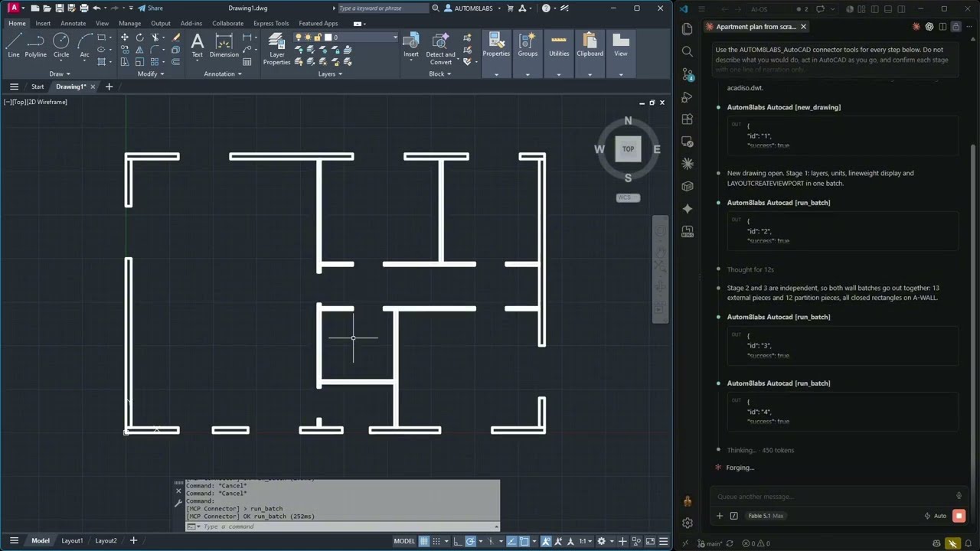Toggle grid display in status bar
This screenshot has height=551, width=980.
[x=423, y=541]
